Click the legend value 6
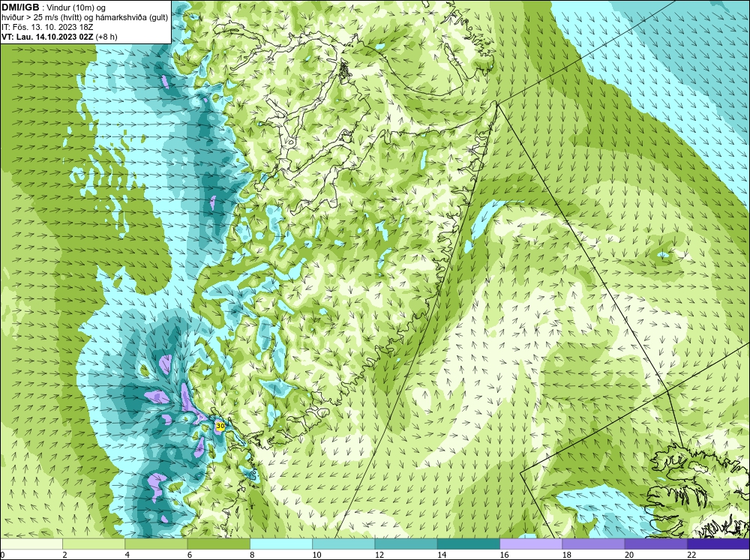This screenshot has height=560, width=750. point(190,555)
